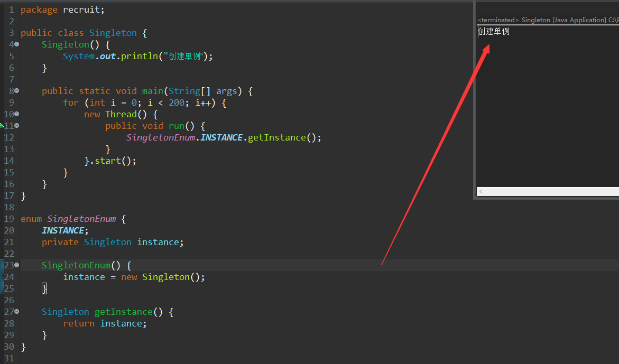The width and height of the screenshot is (619, 364).
Task: Click the override marker beside line 11
Action: 2,126
